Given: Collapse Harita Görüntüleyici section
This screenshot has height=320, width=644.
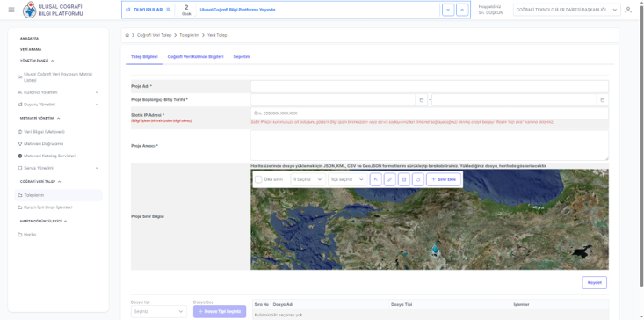Looking at the screenshot, I should coord(44,221).
